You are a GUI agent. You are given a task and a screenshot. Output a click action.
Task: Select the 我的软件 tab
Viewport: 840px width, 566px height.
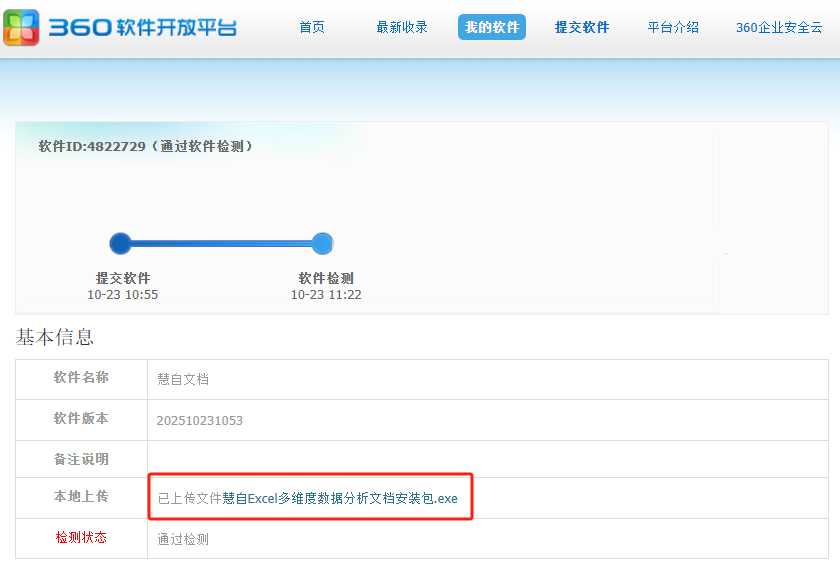tap(492, 27)
